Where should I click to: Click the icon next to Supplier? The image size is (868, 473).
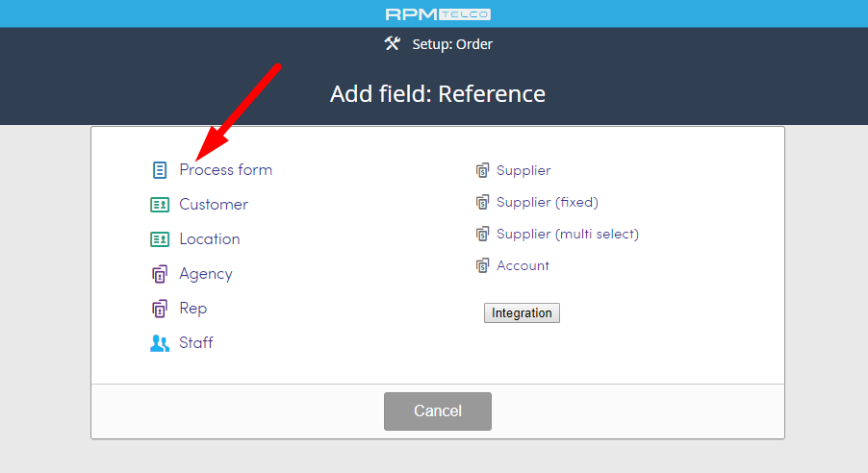pyautogui.click(x=482, y=170)
